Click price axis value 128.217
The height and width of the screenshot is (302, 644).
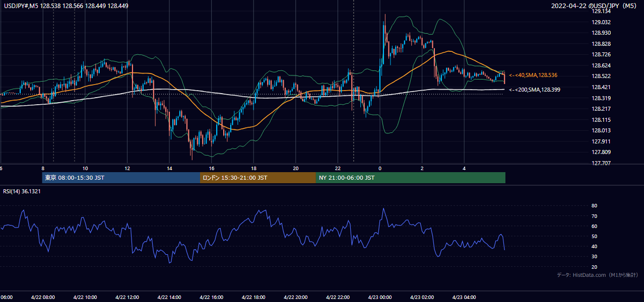(x=601, y=109)
